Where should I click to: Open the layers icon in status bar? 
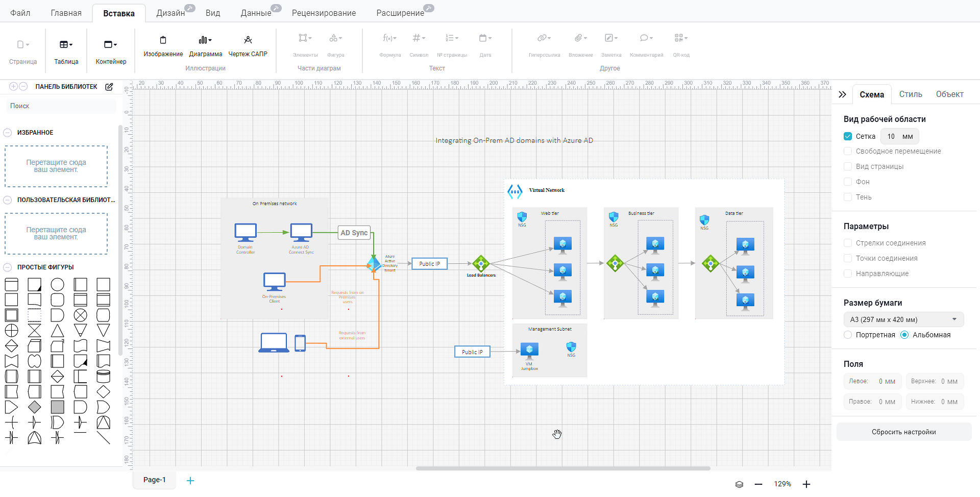pos(739,484)
